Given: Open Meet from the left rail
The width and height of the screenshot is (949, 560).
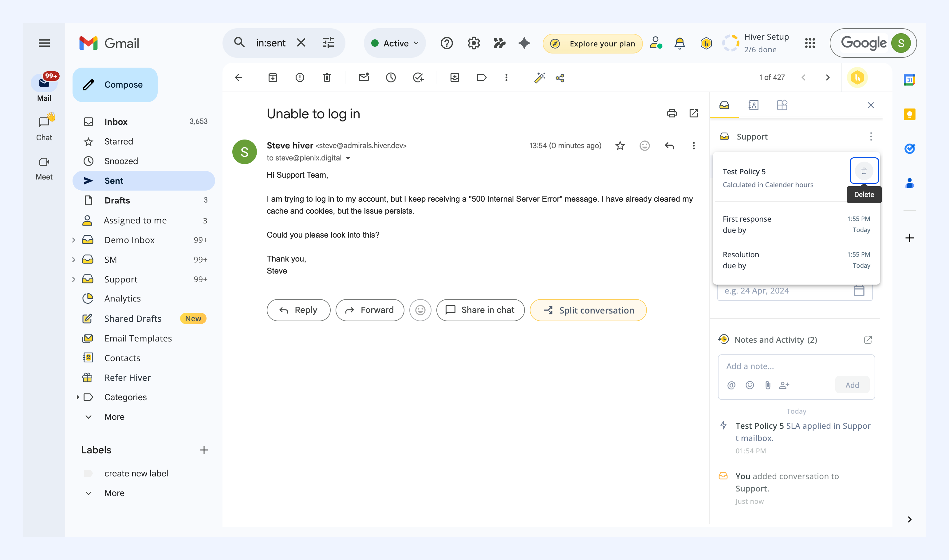Looking at the screenshot, I should click(x=44, y=168).
